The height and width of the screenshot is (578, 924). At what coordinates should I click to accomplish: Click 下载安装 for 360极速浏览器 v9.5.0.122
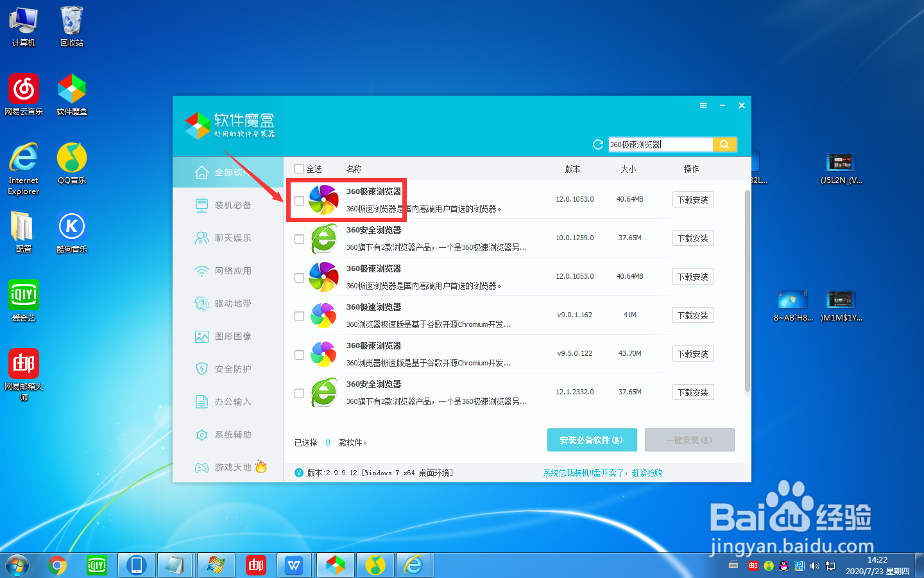pyautogui.click(x=693, y=354)
